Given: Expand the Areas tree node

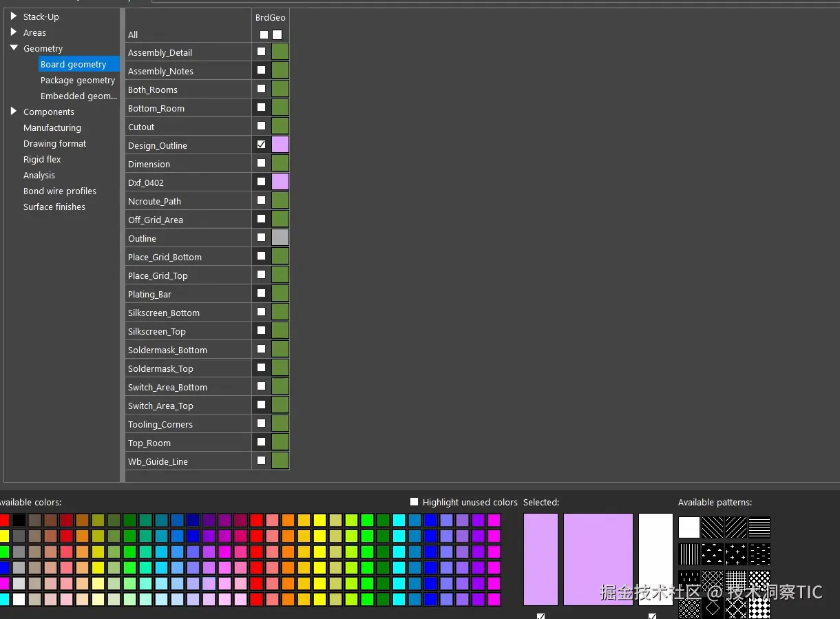Looking at the screenshot, I should point(14,32).
